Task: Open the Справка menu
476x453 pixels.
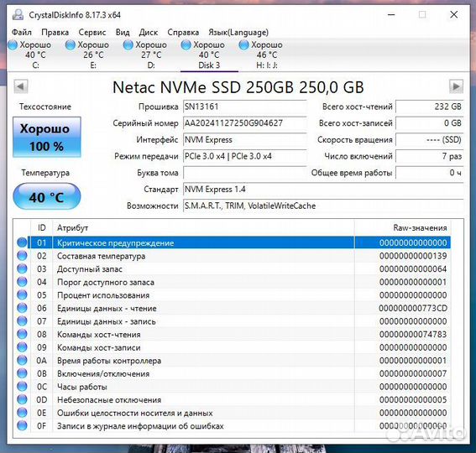Action: (x=183, y=32)
